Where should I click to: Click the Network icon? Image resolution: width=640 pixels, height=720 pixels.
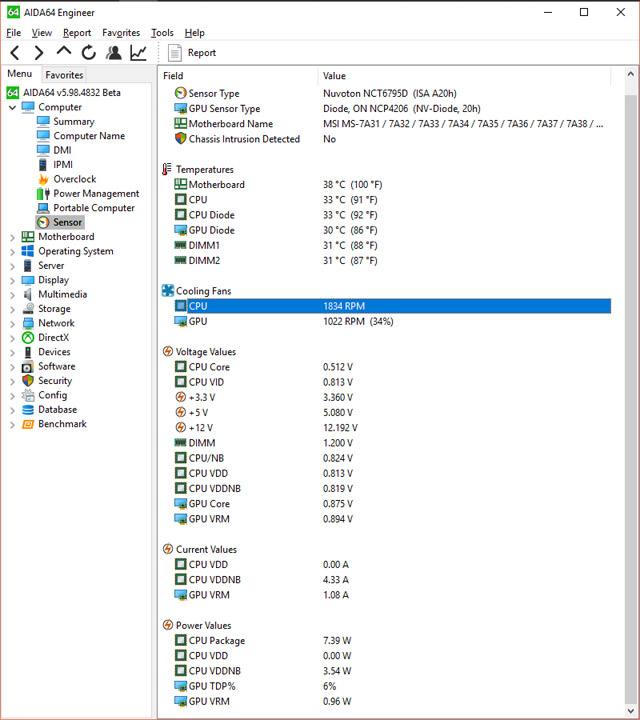click(28, 323)
